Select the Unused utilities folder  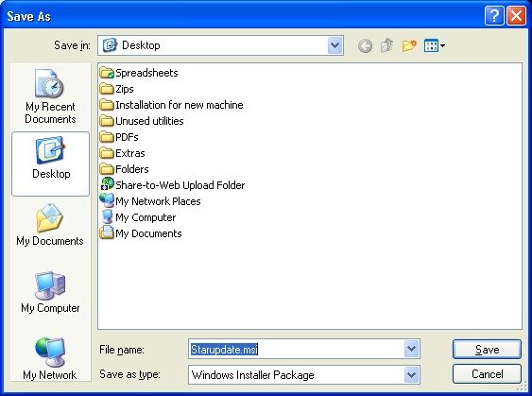click(142, 121)
